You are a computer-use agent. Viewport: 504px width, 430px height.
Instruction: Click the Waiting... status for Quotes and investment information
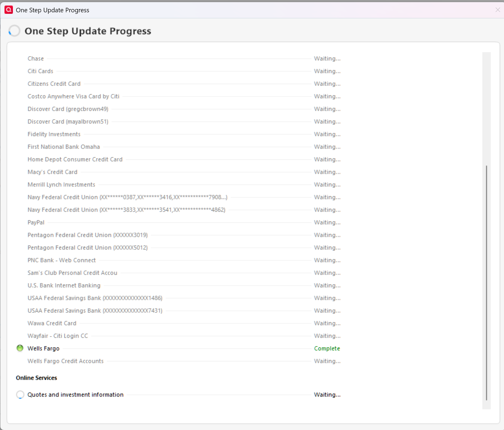pyautogui.click(x=327, y=395)
